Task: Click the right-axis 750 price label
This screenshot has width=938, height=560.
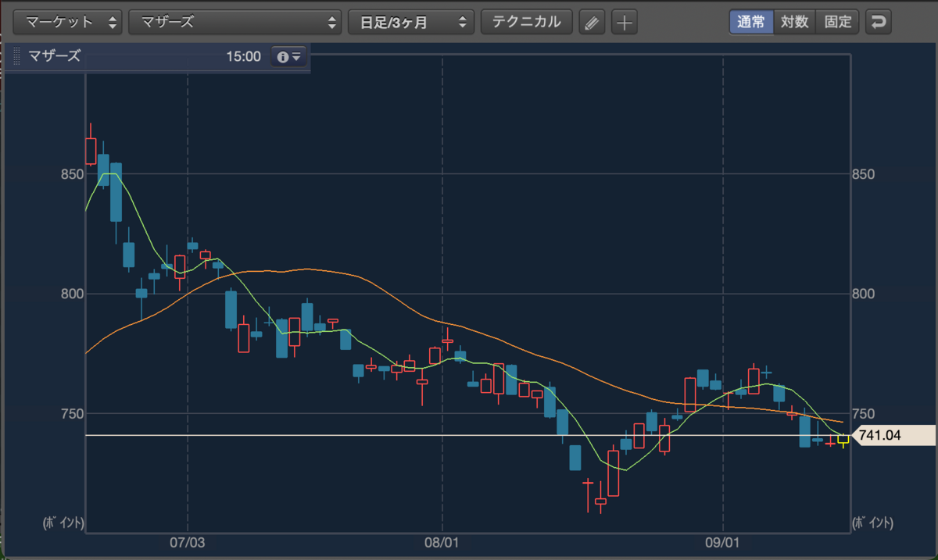Action: point(864,414)
